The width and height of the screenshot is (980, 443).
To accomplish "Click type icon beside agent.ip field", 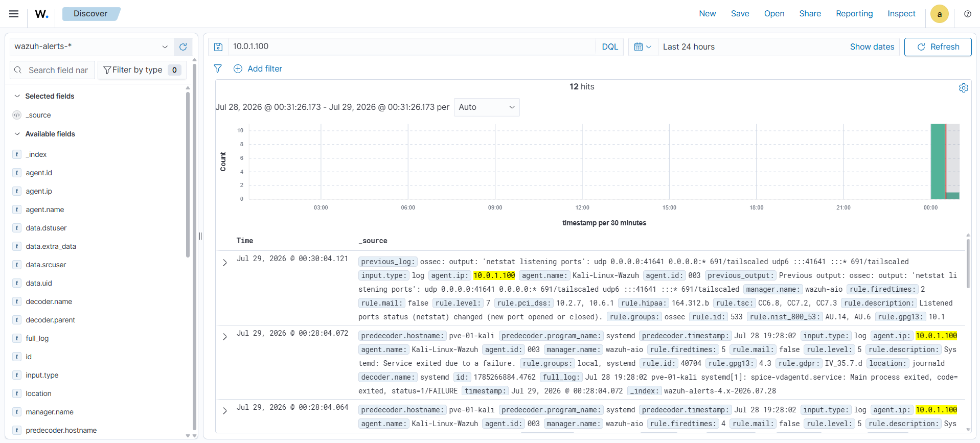I will (17, 191).
